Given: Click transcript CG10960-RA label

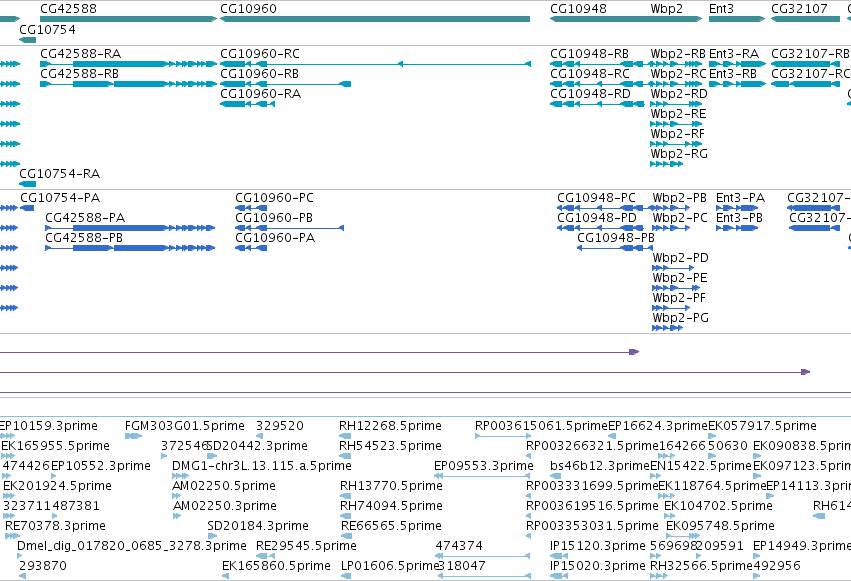Looking at the screenshot, I should 261,94.
